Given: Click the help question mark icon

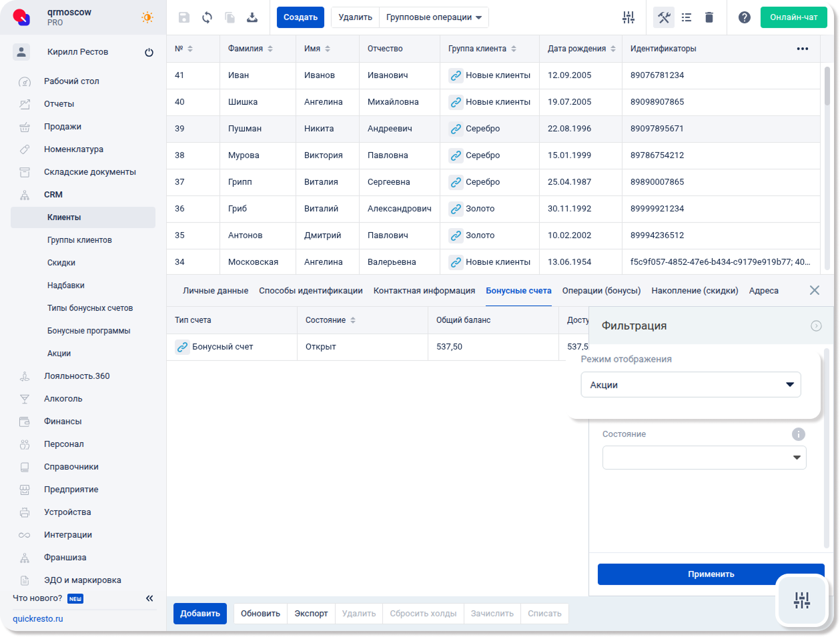Looking at the screenshot, I should pyautogui.click(x=745, y=17).
